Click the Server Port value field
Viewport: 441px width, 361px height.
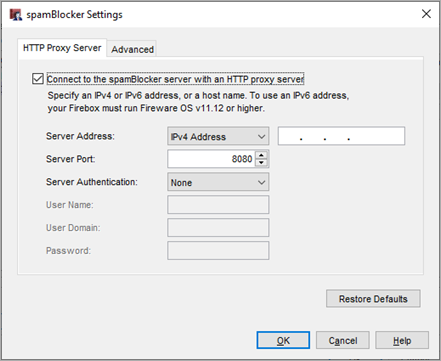pyautogui.click(x=211, y=159)
